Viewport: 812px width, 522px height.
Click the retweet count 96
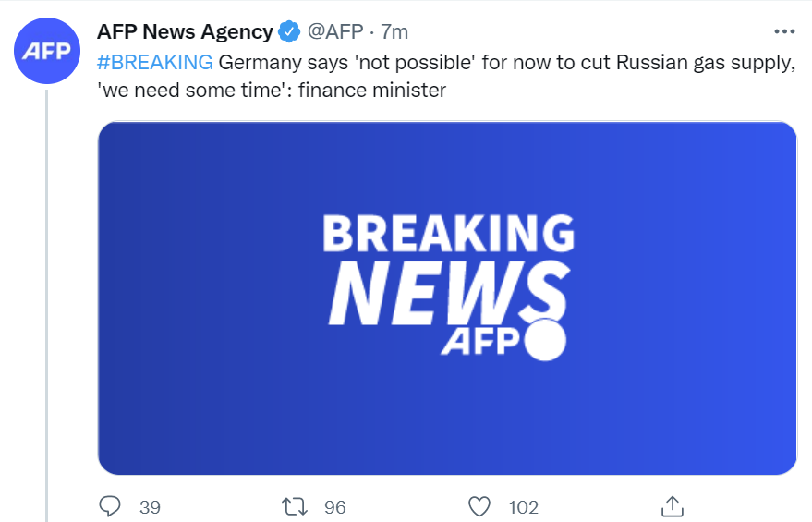point(334,507)
